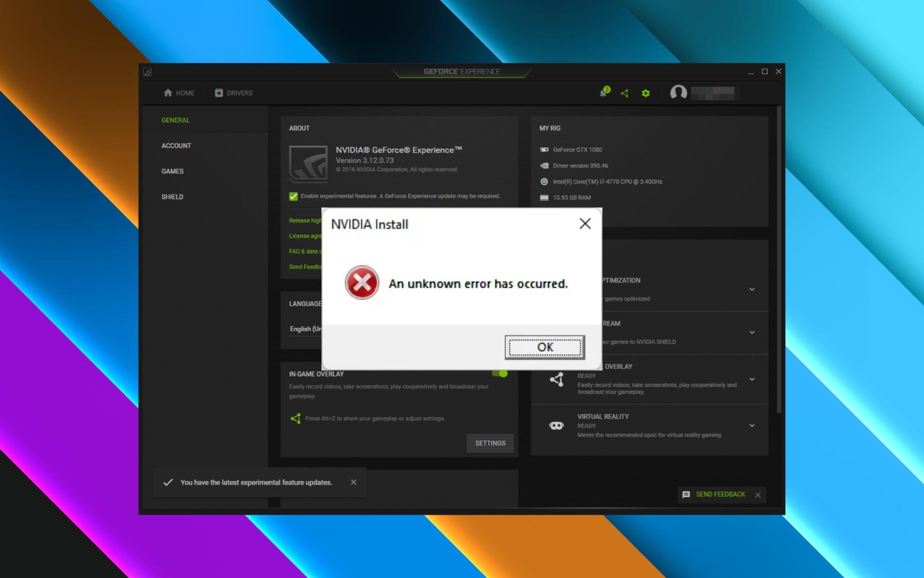The height and width of the screenshot is (578, 924).
Task: Select the Shield settings section
Action: [x=172, y=197]
